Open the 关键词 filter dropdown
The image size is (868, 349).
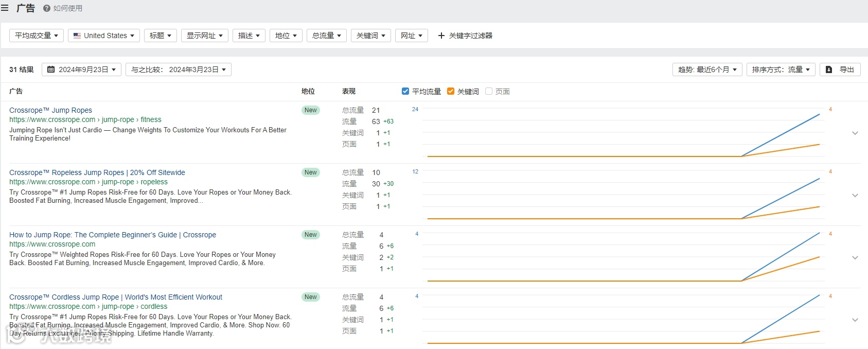tap(371, 36)
